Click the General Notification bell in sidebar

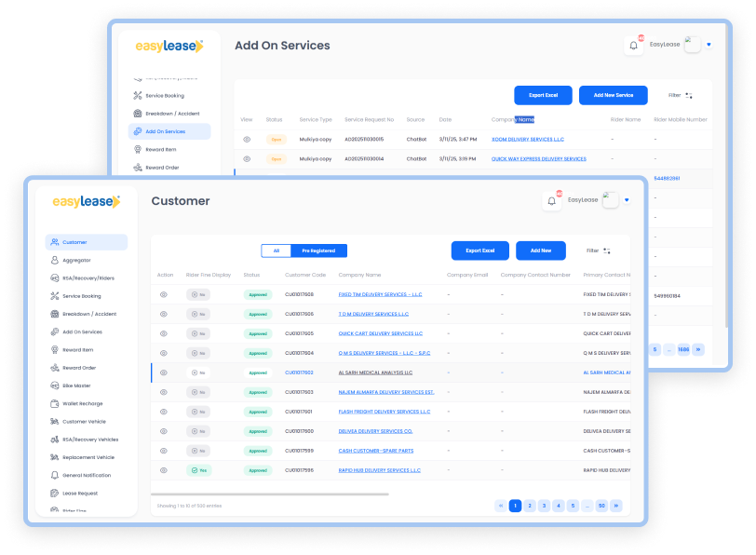[x=55, y=475]
